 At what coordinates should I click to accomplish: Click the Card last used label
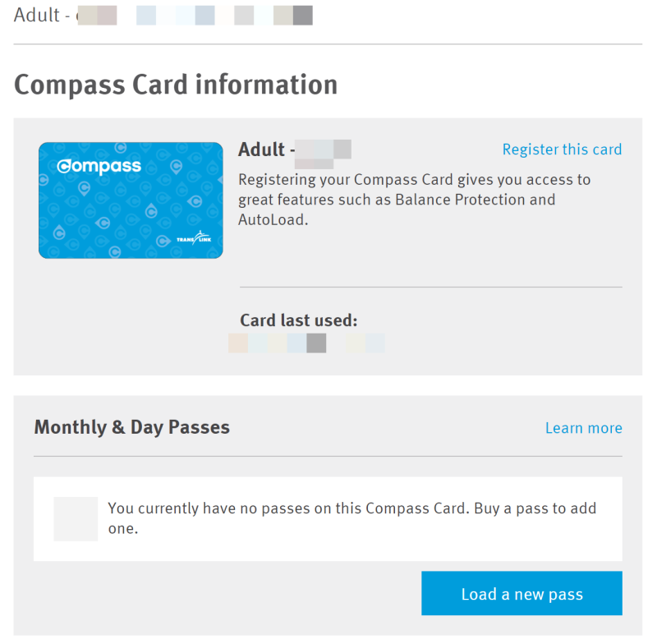(x=299, y=320)
